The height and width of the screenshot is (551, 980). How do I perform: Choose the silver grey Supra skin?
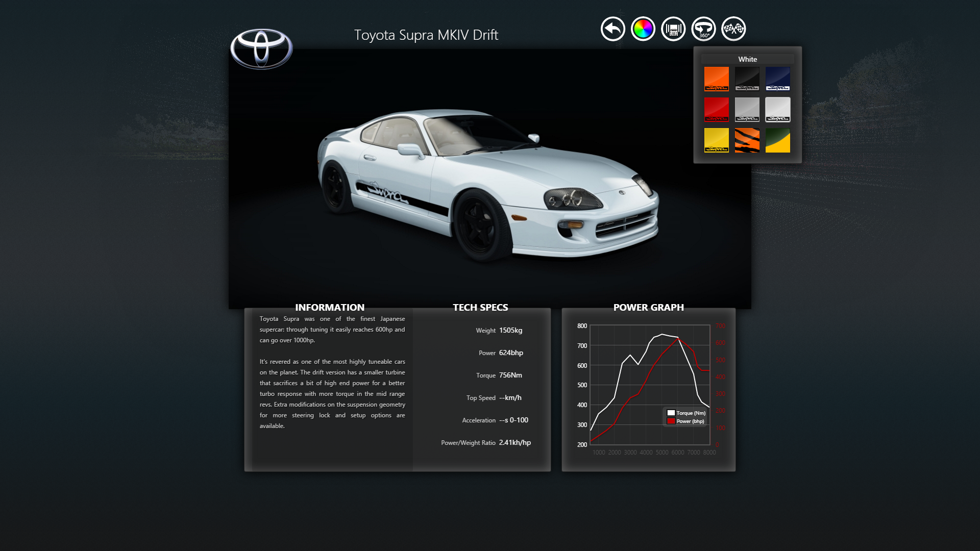[x=747, y=110]
